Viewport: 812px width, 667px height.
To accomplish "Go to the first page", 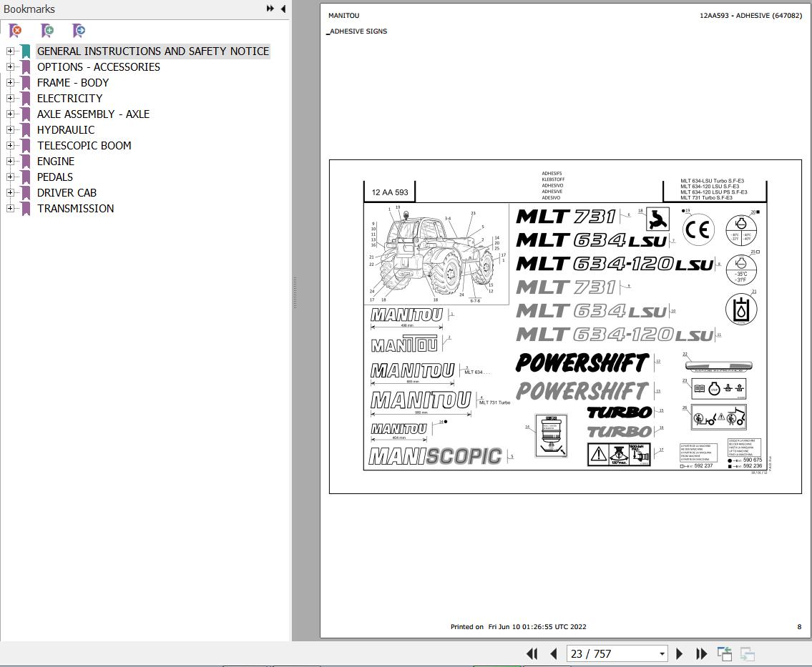I will pos(532,654).
